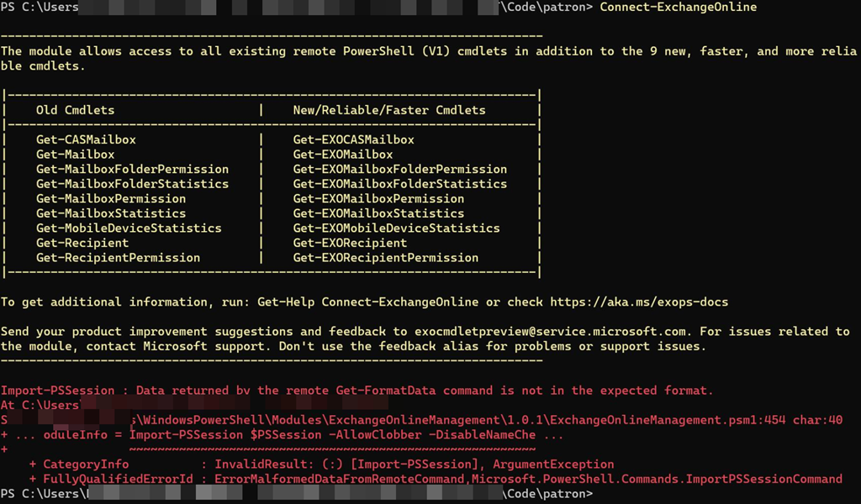Select the Get-MailboxPermission old cmdlet text
The image size is (861, 504).
point(111,199)
